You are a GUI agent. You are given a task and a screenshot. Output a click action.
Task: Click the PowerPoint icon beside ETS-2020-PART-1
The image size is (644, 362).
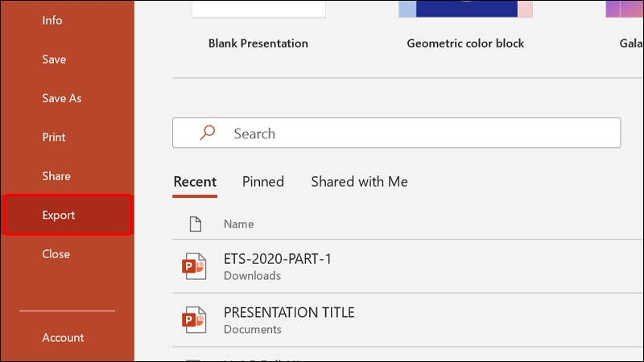click(193, 266)
